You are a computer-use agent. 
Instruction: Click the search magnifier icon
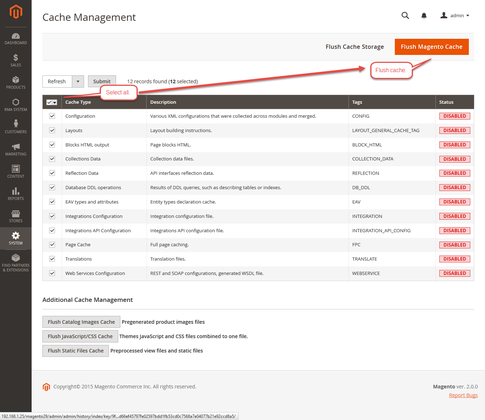[405, 15]
